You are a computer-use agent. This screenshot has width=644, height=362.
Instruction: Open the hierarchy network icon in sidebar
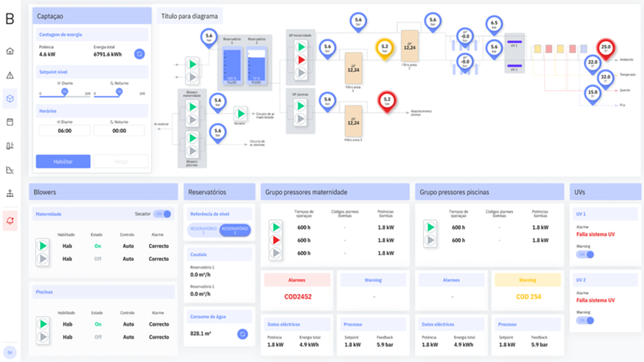(10, 193)
